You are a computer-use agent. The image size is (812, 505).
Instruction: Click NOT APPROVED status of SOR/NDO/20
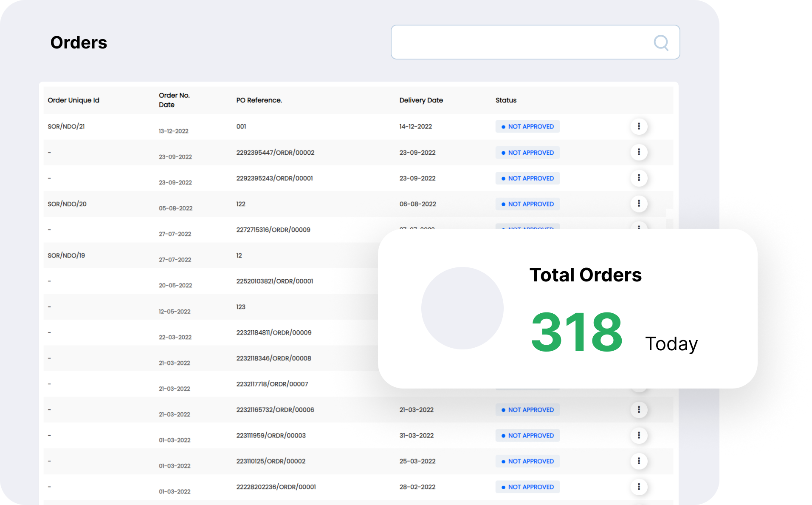point(527,204)
